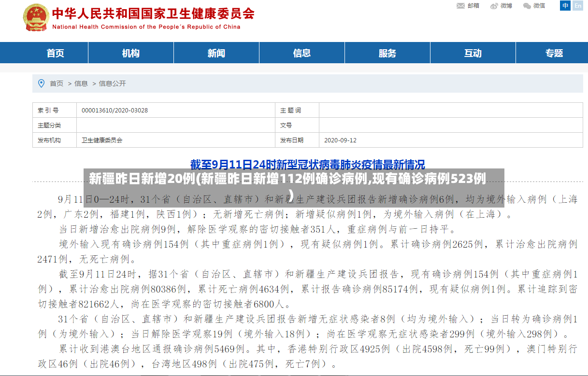Click the 中华人民共和国国家卫生健康委员会 site title
The height and width of the screenshot is (376, 588).
pos(153,13)
